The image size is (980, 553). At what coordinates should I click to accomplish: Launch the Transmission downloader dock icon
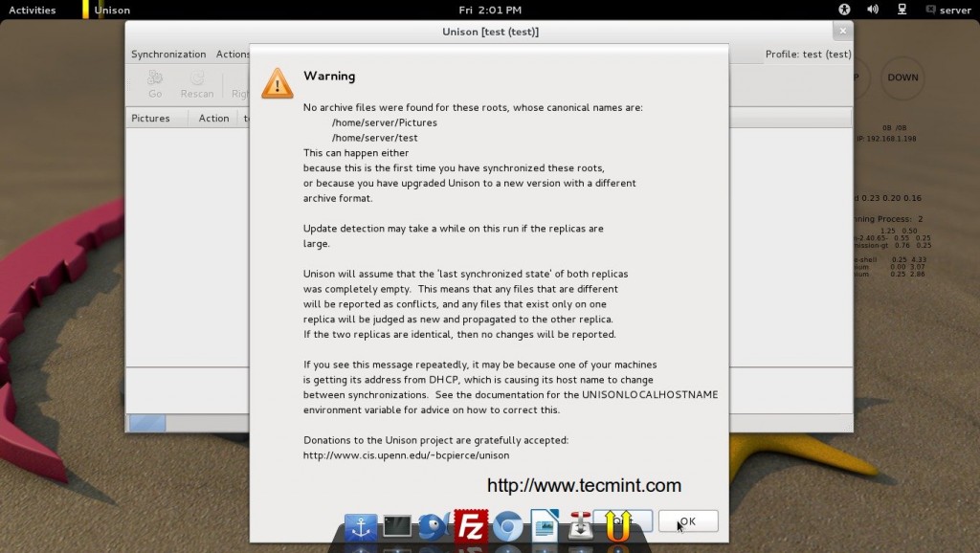click(580, 525)
